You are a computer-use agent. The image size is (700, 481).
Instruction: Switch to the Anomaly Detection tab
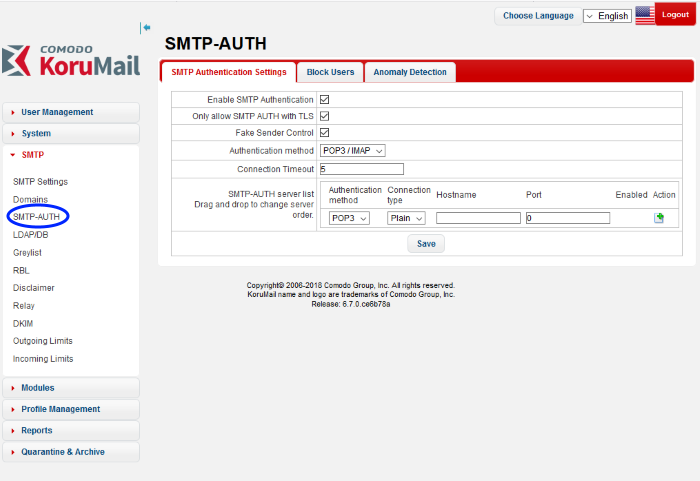410,72
